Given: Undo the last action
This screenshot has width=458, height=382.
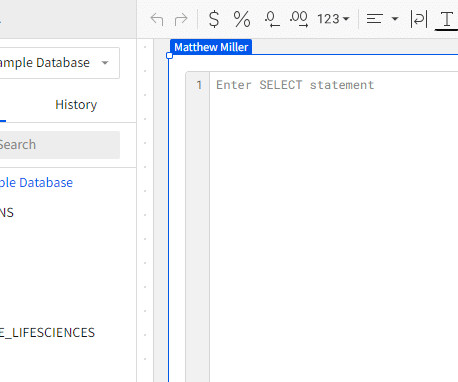Looking at the screenshot, I should point(157,19).
